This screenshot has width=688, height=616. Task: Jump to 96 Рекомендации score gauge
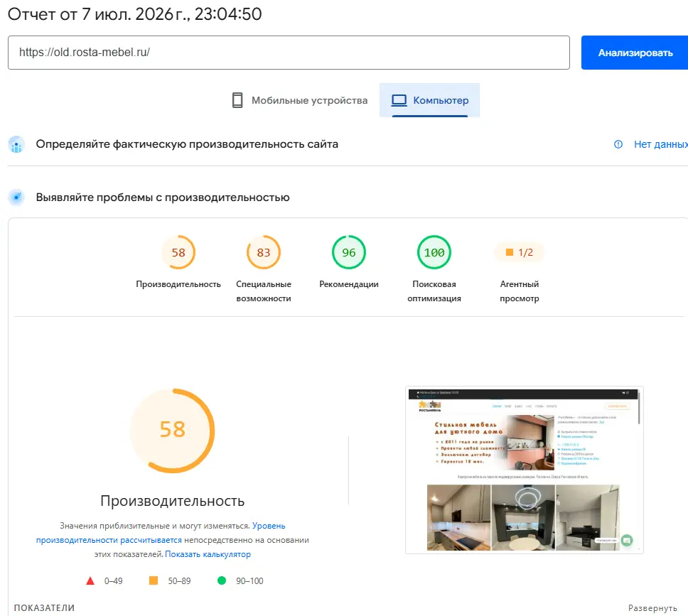[x=349, y=252]
